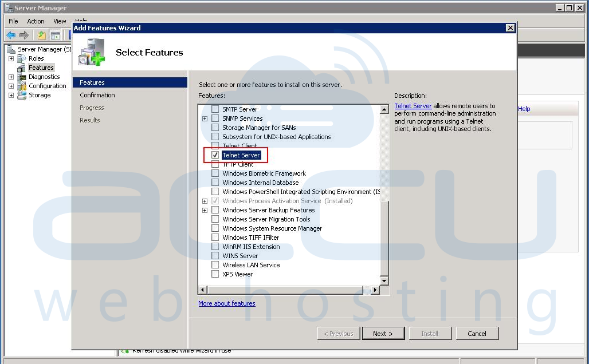Image resolution: width=589 pixels, height=364 pixels.
Task: Click the Back arrow in Server Manager toolbar
Action: [11, 35]
